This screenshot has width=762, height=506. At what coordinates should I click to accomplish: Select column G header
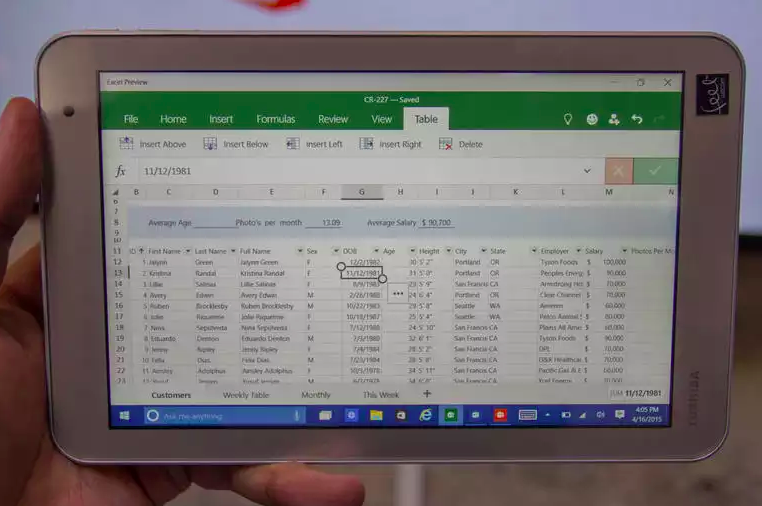(362, 192)
